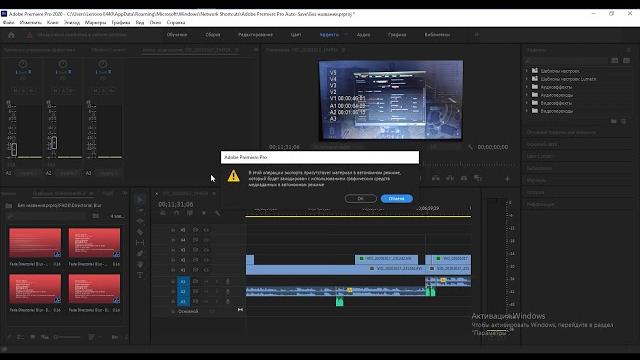The height and width of the screenshot is (360, 640).
Task: Click the green audio clip on track A3
Action: coord(340,302)
